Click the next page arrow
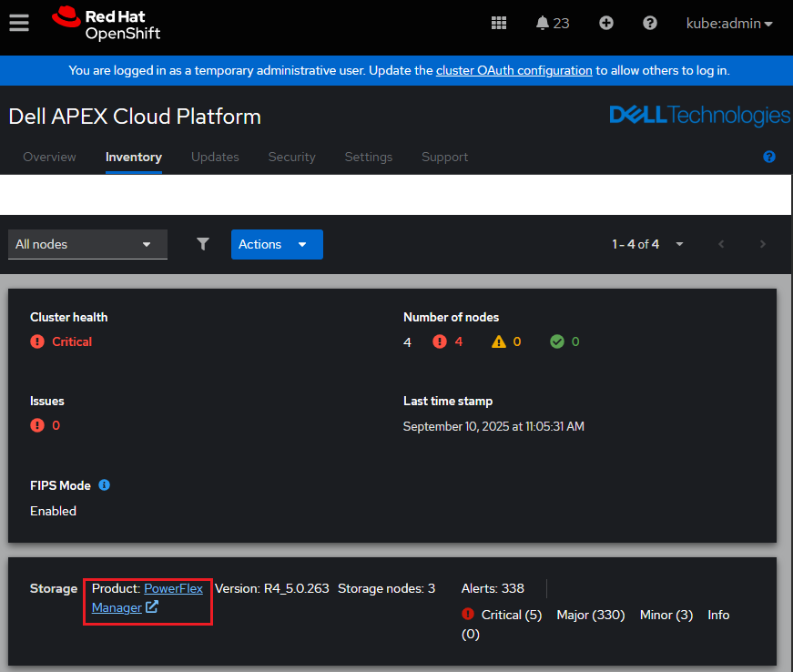Screen dimensions: 793x672 click(x=763, y=244)
